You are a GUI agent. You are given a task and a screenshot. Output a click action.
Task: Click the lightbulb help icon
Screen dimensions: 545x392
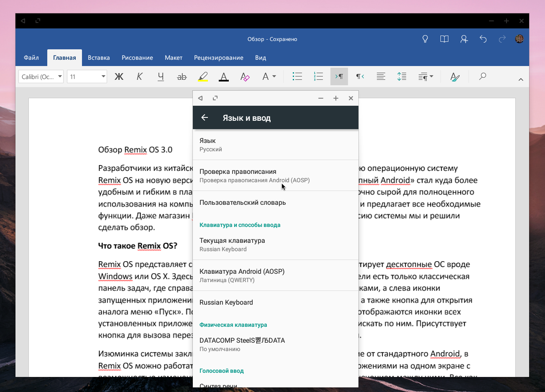pos(425,39)
